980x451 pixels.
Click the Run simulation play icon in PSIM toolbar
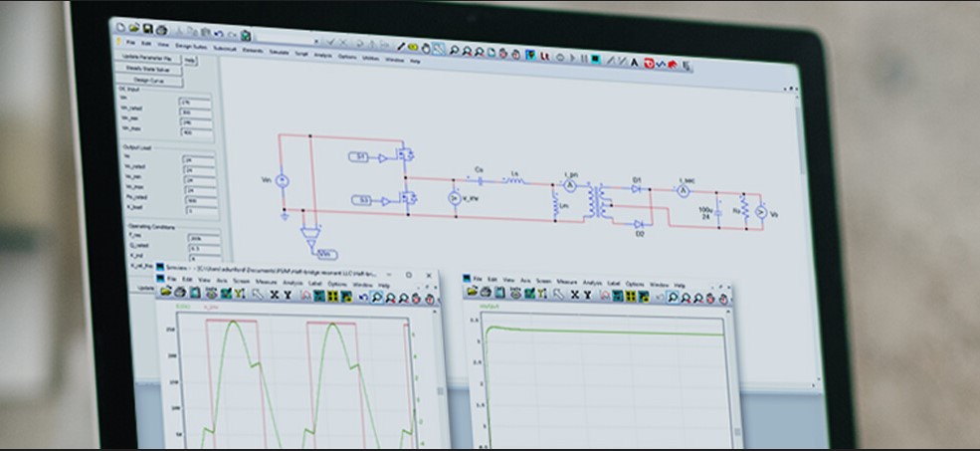coord(573,58)
